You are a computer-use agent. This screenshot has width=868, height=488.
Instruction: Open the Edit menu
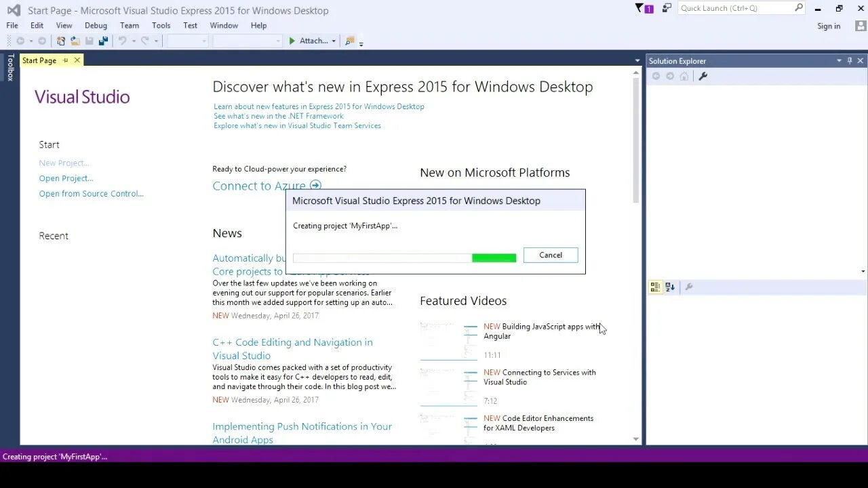coord(37,26)
